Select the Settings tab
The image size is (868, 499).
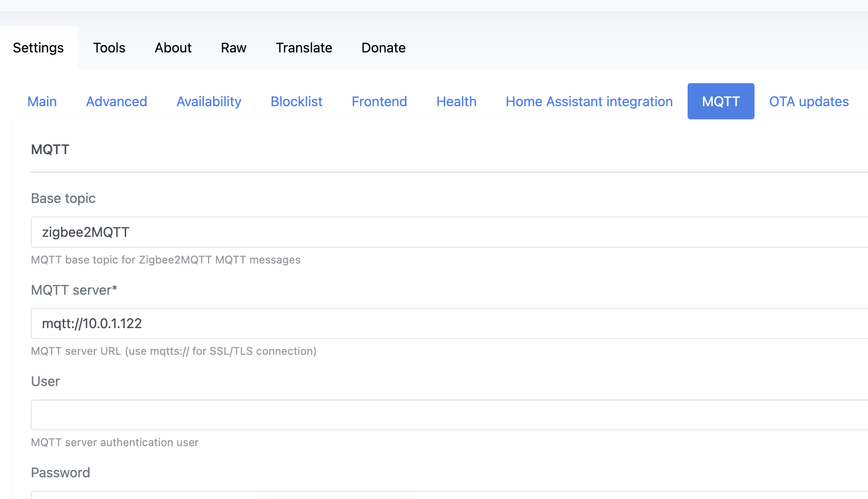pos(38,47)
